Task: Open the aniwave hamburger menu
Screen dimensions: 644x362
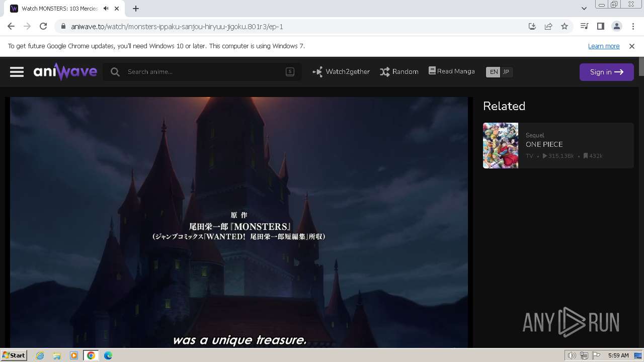Action: [17, 72]
